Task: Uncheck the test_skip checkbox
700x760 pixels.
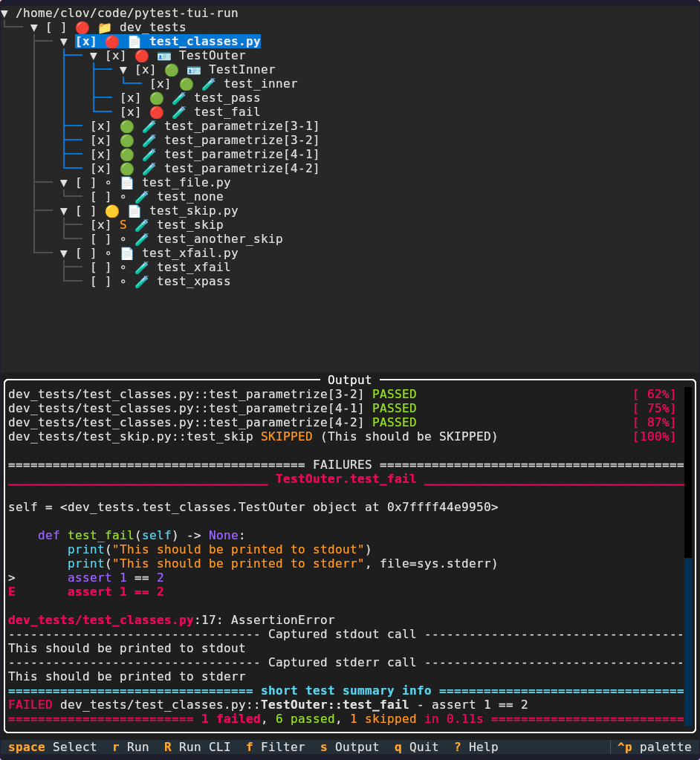Action: click(101, 225)
